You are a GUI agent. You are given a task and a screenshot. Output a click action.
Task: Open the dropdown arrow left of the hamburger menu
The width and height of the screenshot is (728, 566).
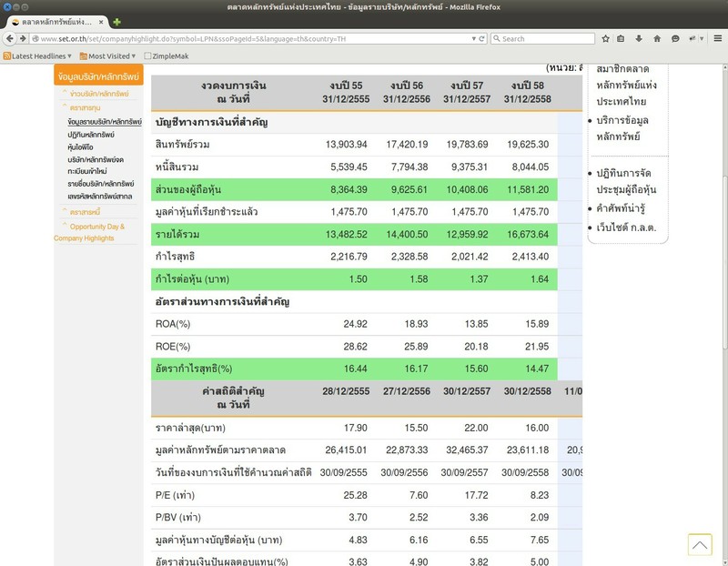(702, 38)
